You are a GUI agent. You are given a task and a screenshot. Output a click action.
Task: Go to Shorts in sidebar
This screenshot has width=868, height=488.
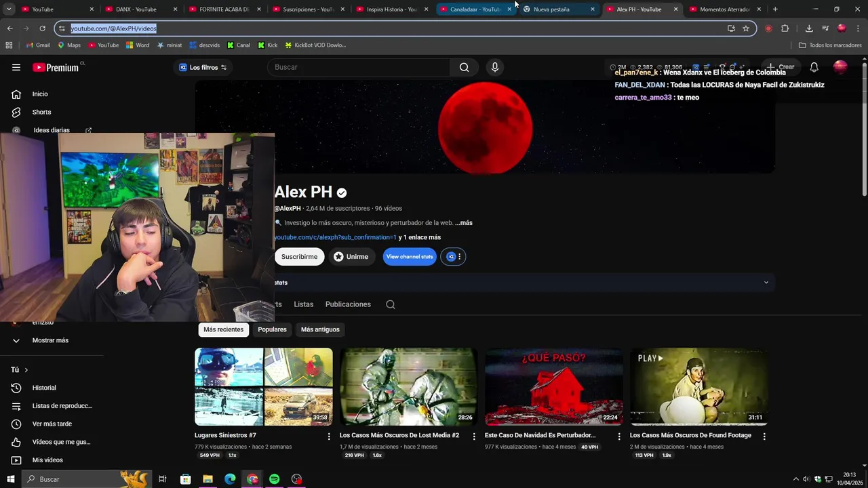[x=41, y=112]
